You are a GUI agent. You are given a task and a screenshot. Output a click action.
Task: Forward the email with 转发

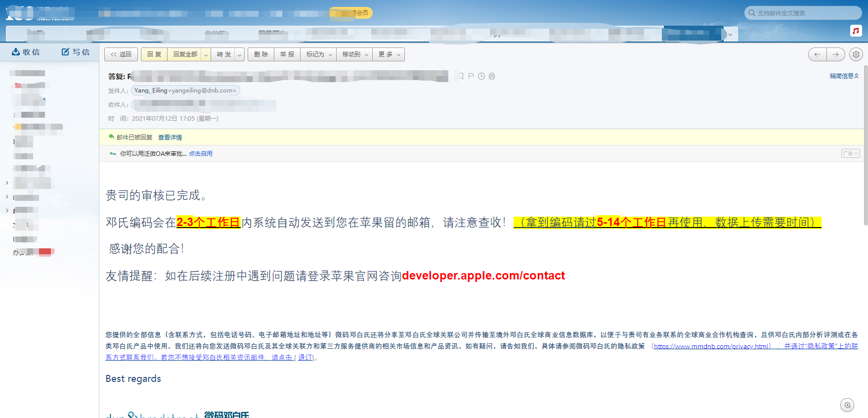click(223, 54)
